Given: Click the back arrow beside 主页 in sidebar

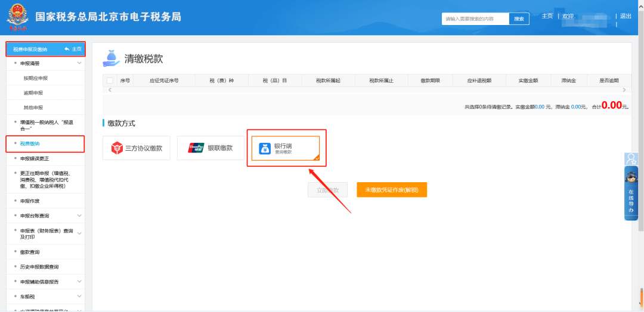Looking at the screenshot, I should pos(67,49).
